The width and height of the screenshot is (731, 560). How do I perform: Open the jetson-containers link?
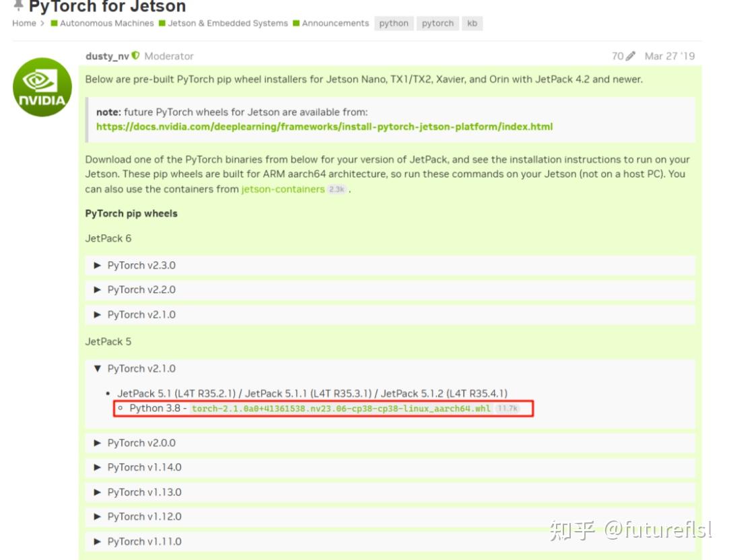(x=283, y=189)
